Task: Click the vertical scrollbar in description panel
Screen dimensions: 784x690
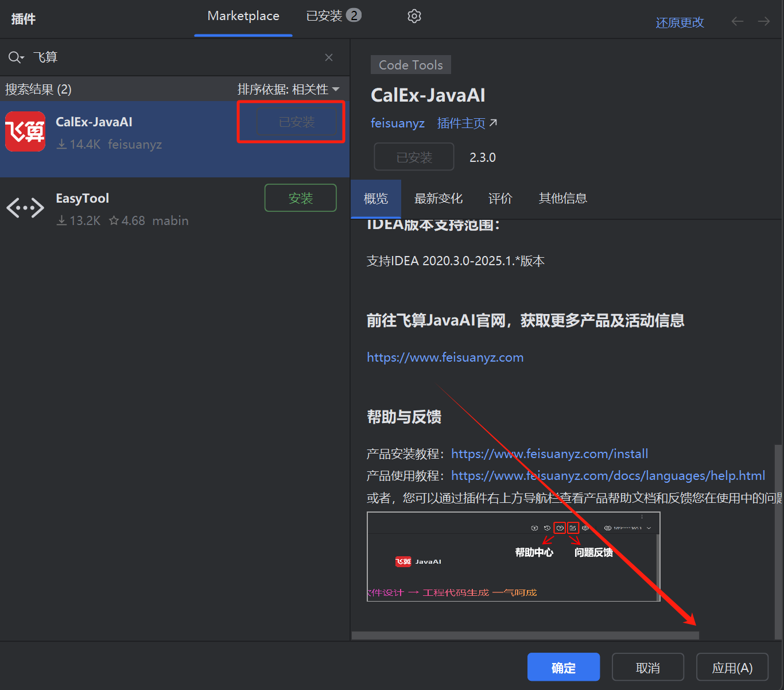Action: pyautogui.click(x=778, y=541)
